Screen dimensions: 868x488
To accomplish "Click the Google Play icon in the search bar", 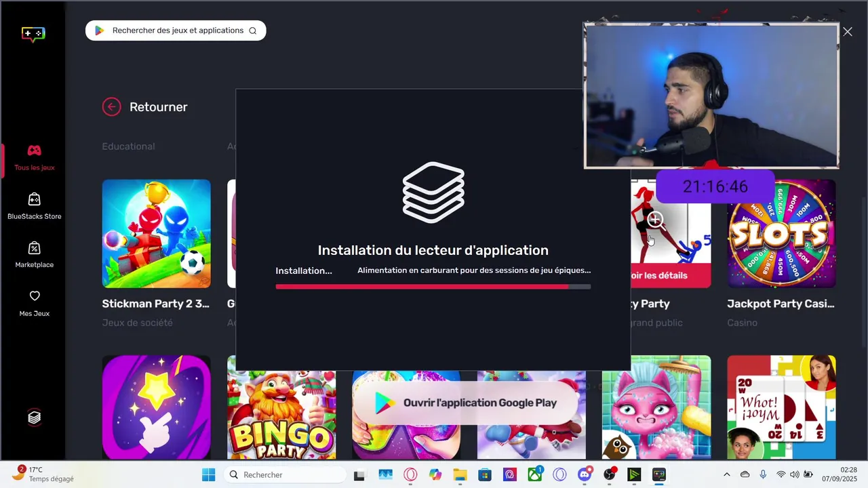I will coord(99,30).
